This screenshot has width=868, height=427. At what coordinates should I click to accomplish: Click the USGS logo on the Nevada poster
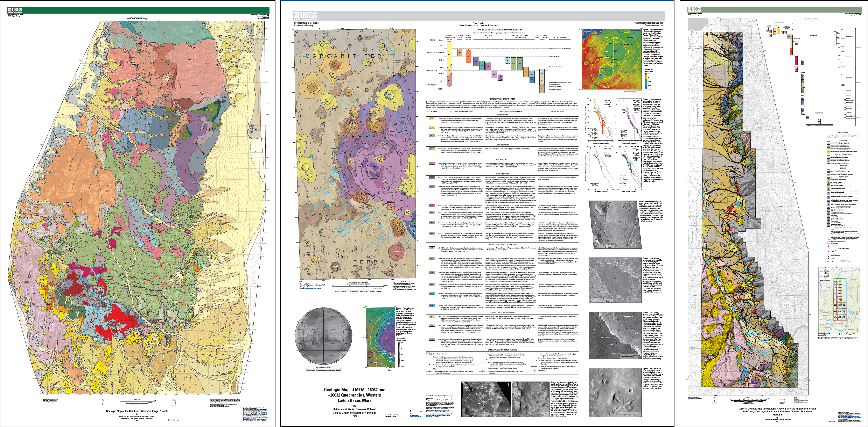coord(15,10)
